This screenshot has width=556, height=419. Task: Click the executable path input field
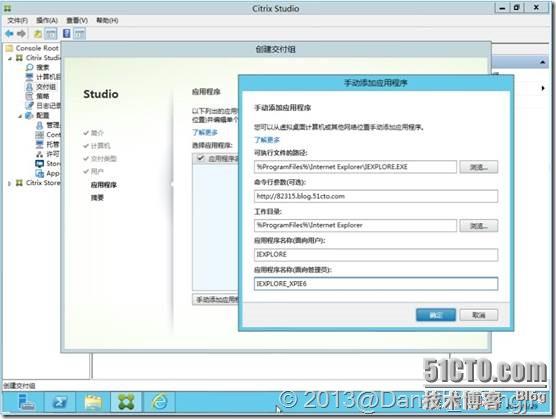click(355, 167)
